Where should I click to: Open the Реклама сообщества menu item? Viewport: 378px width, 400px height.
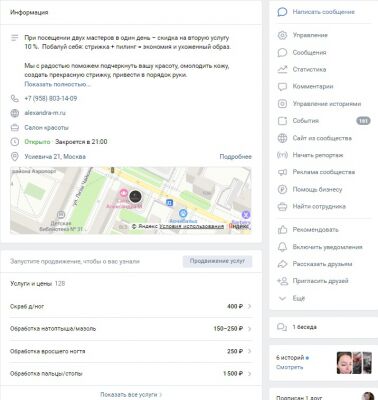tap(323, 172)
